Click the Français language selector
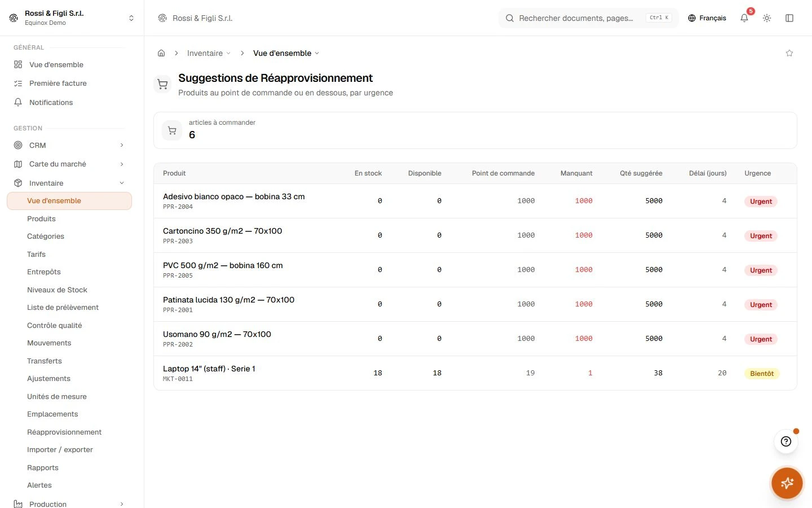The width and height of the screenshot is (812, 508). tap(707, 18)
